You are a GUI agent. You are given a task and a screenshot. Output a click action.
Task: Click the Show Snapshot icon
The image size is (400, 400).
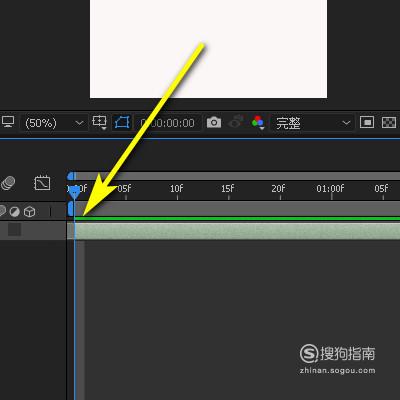(236, 122)
